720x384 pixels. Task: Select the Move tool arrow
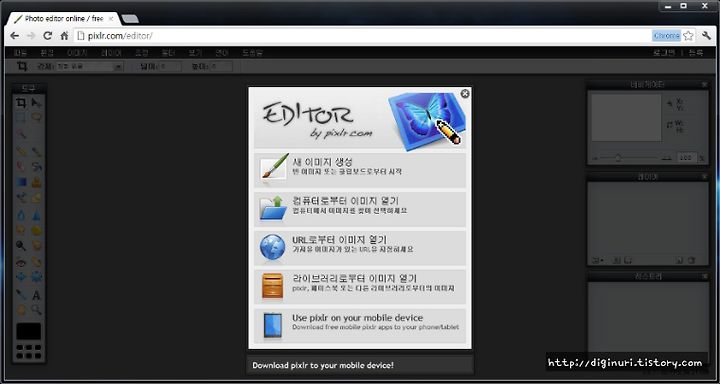(x=37, y=102)
